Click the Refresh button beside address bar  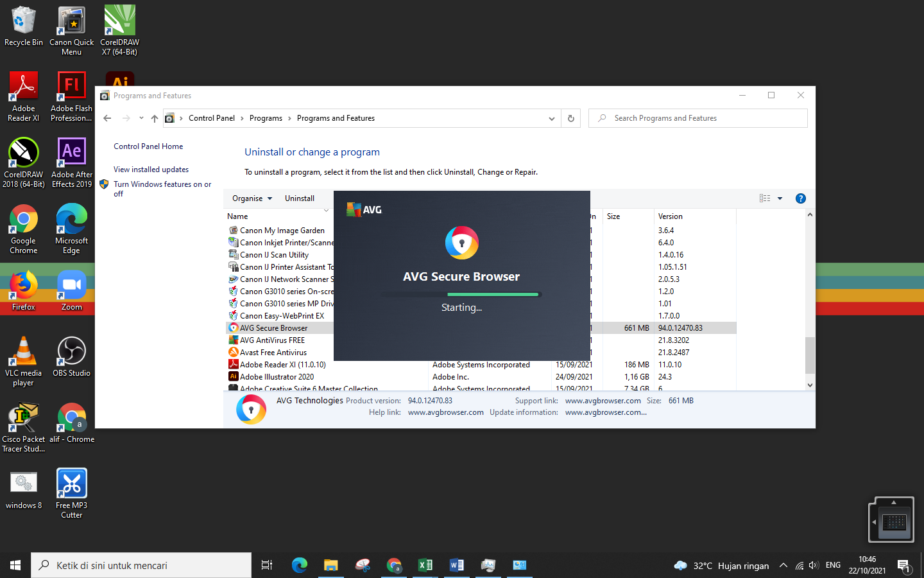click(x=571, y=118)
